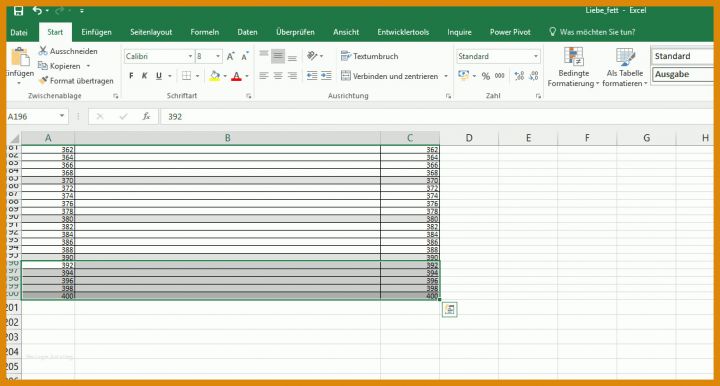Click the Format übertragen paintbrush
The image size is (720, 386).
tap(43, 80)
